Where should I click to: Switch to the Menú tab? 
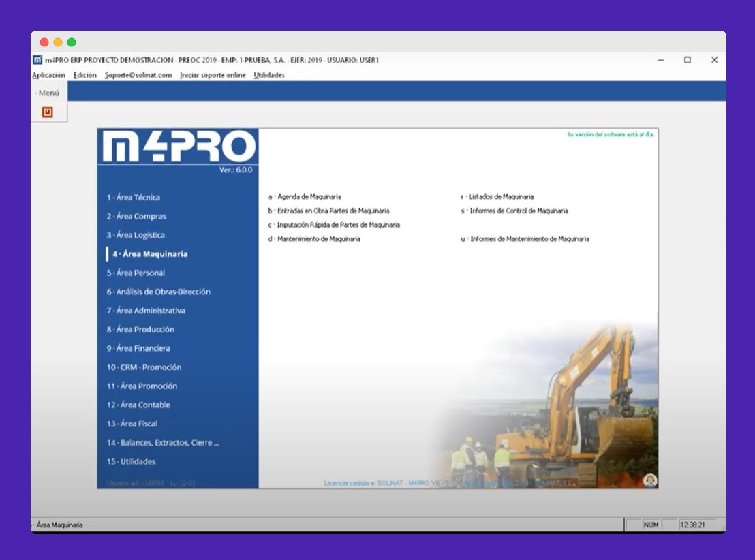click(48, 93)
